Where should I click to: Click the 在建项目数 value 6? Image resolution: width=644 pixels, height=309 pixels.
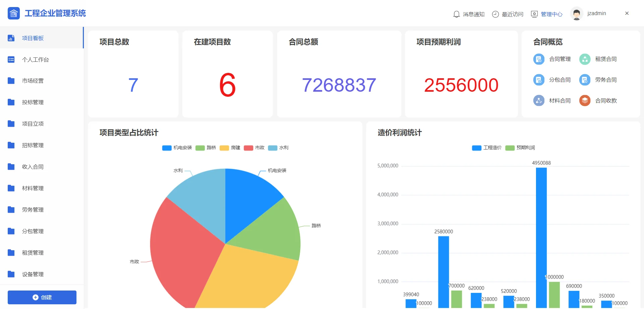pos(227,85)
